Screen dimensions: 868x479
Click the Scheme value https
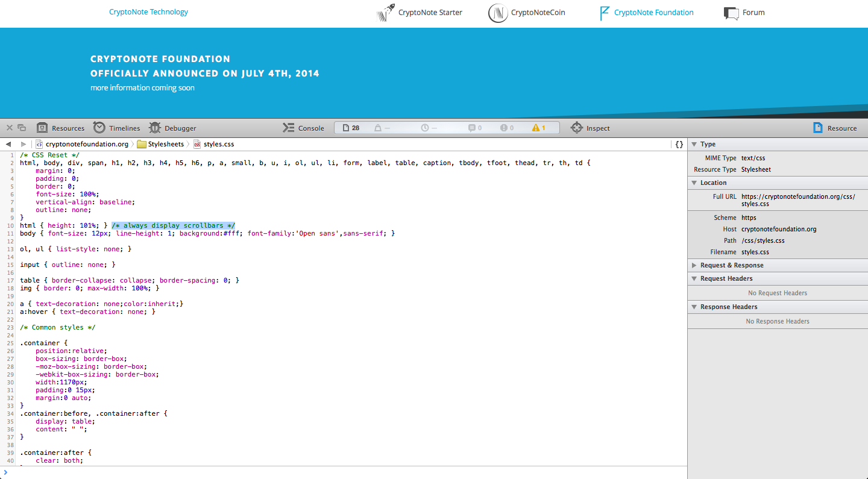coord(749,218)
